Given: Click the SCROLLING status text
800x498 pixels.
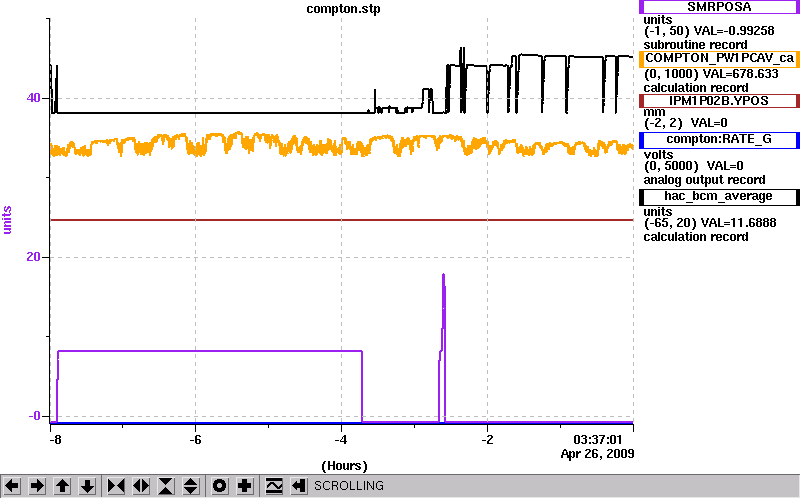Looking at the screenshot, I should coord(349,486).
